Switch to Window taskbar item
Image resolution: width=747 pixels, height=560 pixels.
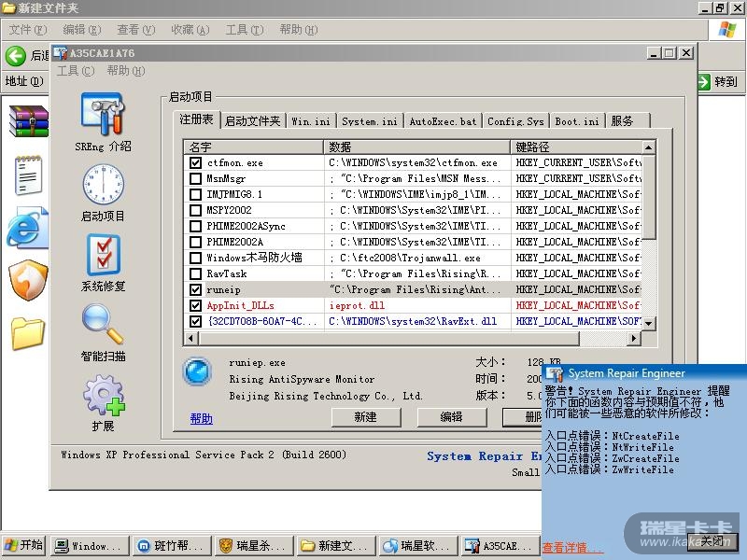coord(90,546)
